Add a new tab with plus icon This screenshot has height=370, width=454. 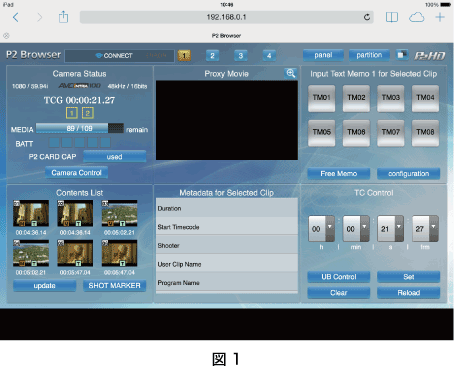(x=440, y=17)
